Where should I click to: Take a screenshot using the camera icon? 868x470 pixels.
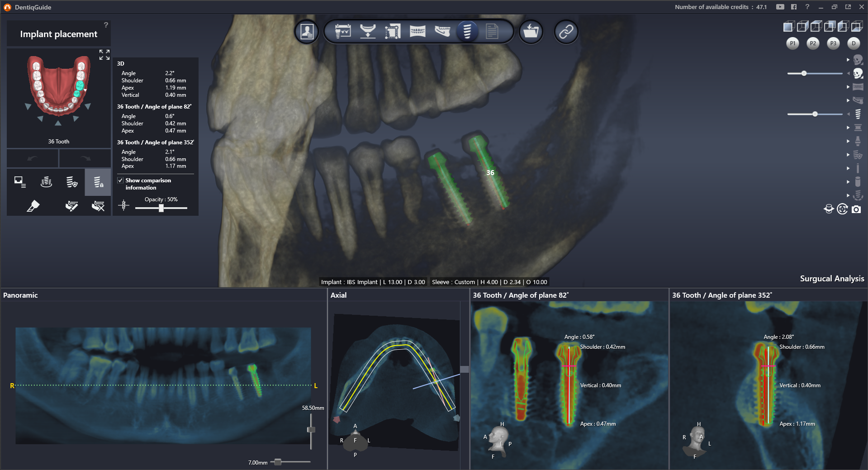coord(856,209)
